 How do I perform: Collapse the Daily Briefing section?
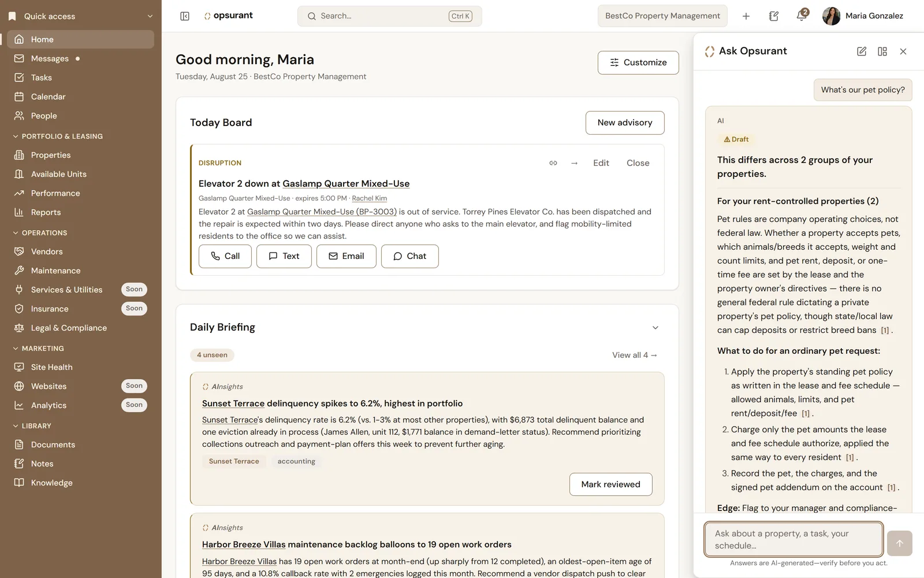[x=655, y=328]
